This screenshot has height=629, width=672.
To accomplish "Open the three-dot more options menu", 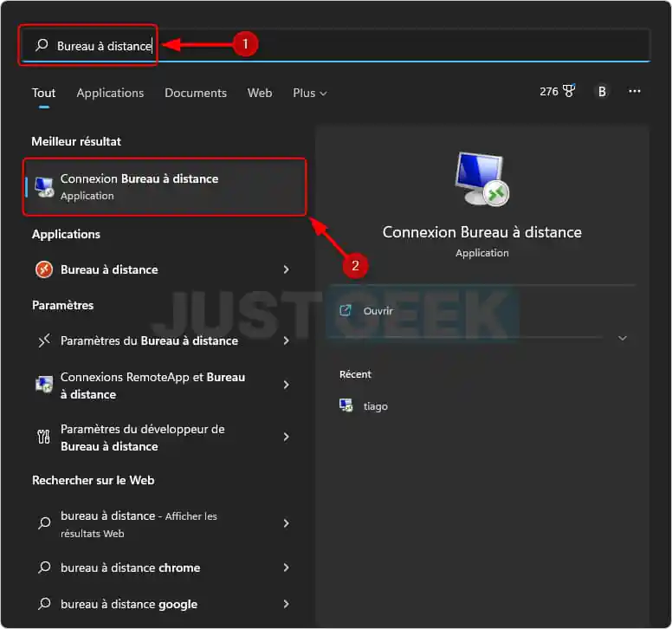I will click(634, 91).
